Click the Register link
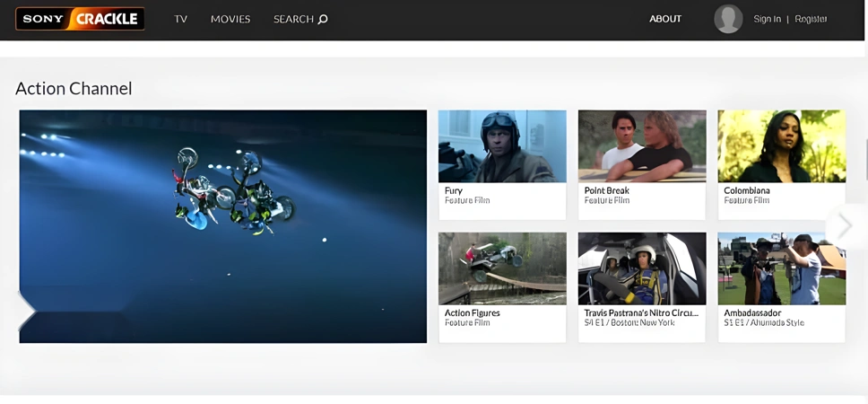Screen dimensions: 868x404 pyautogui.click(x=811, y=19)
